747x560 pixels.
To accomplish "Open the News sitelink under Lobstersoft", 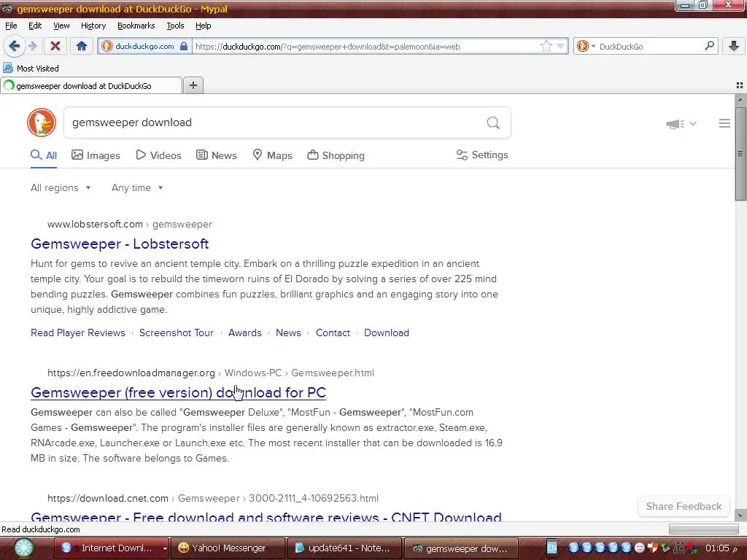I will tap(288, 332).
